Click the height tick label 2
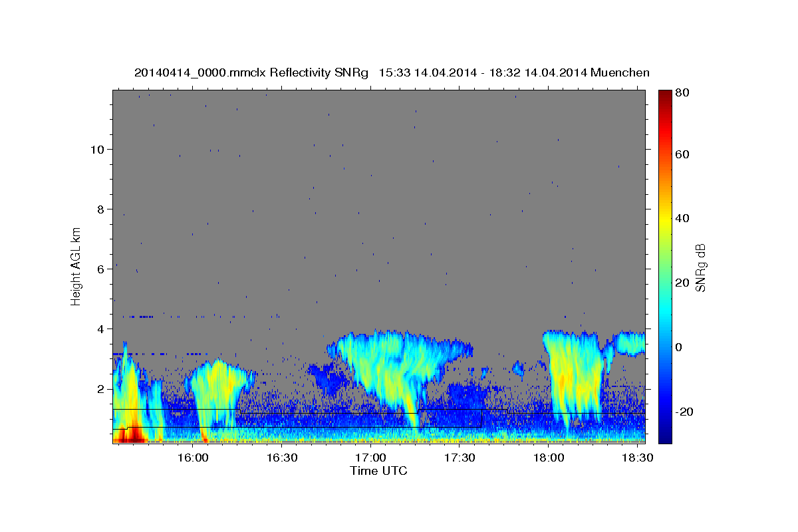 click(100, 389)
